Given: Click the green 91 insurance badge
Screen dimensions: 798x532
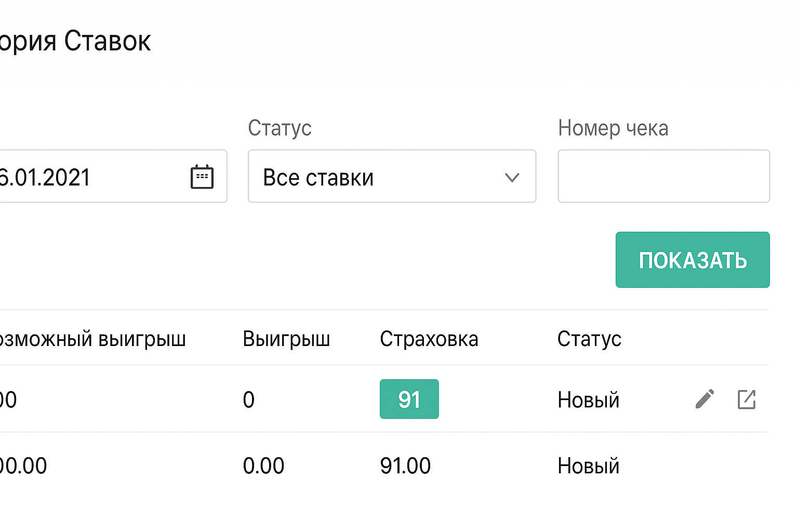Looking at the screenshot, I should click(x=409, y=399).
